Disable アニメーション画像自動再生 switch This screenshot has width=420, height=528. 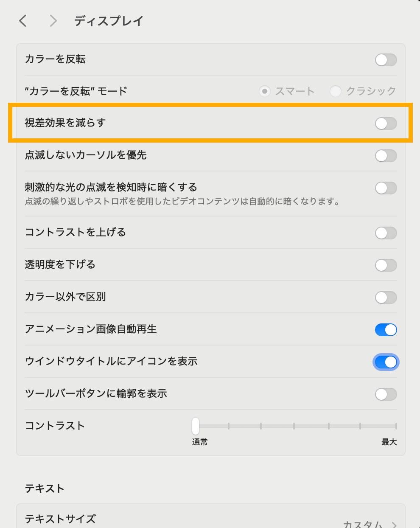pos(386,330)
